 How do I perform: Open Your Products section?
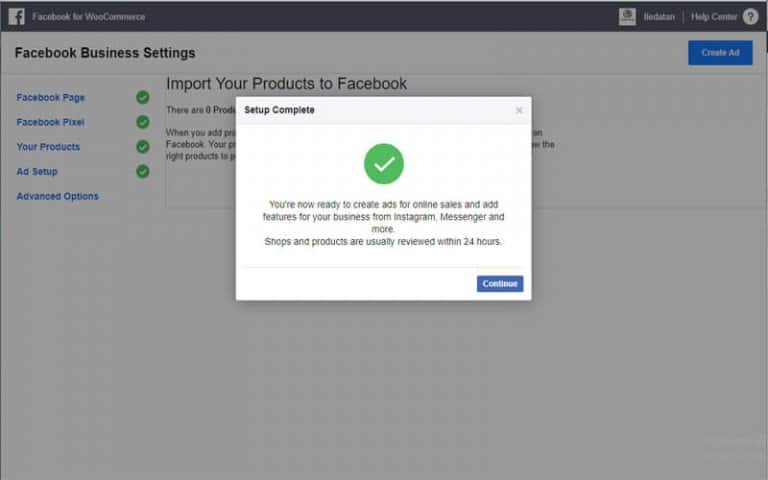(48, 147)
